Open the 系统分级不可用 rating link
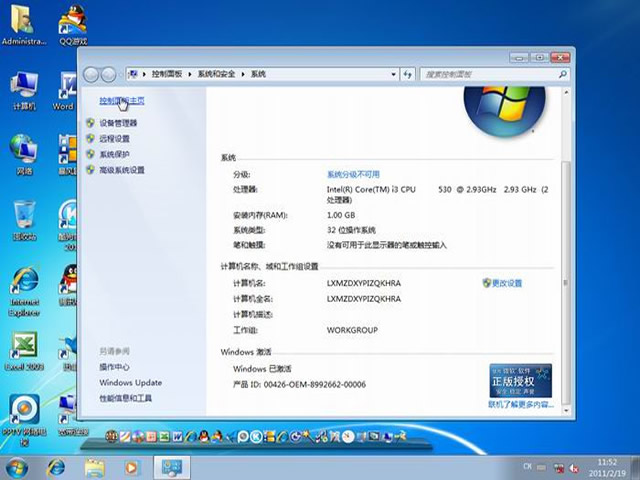This screenshot has height=480, width=640. click(353, 174)
